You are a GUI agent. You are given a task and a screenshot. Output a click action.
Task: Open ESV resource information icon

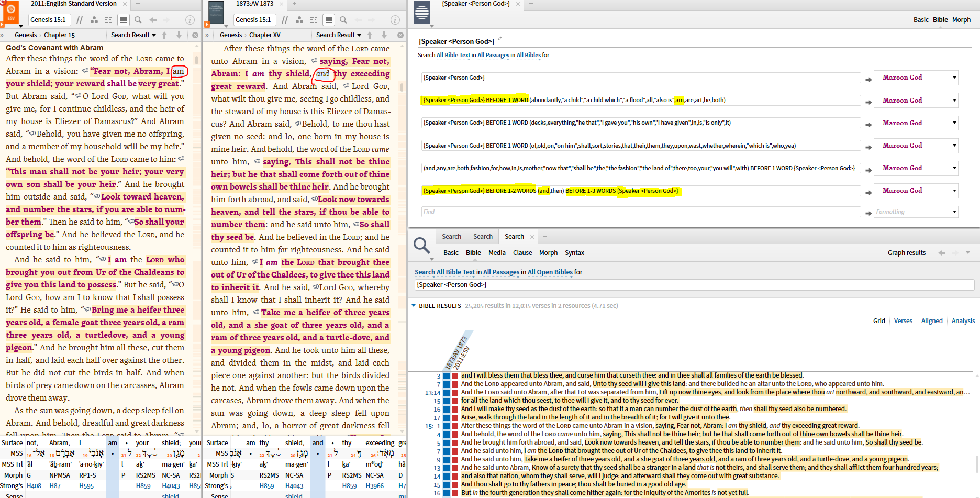[x=190, y=20]
